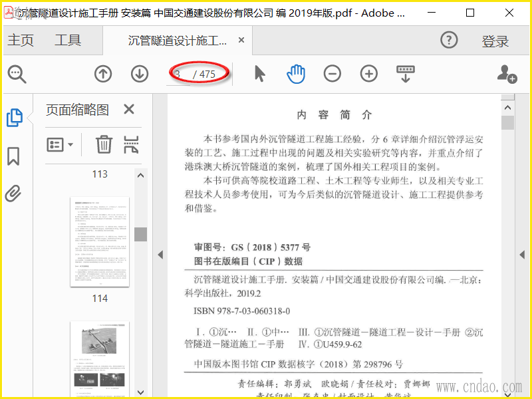This screenshot has height=399, width=532.
Task: Click the 图书在版编目 (CIP) 数据 heading
Action: tap(248, 261)
